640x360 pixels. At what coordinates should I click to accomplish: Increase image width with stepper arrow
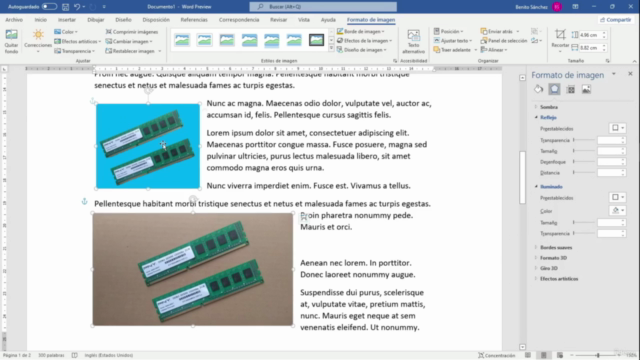pos(604,46)
